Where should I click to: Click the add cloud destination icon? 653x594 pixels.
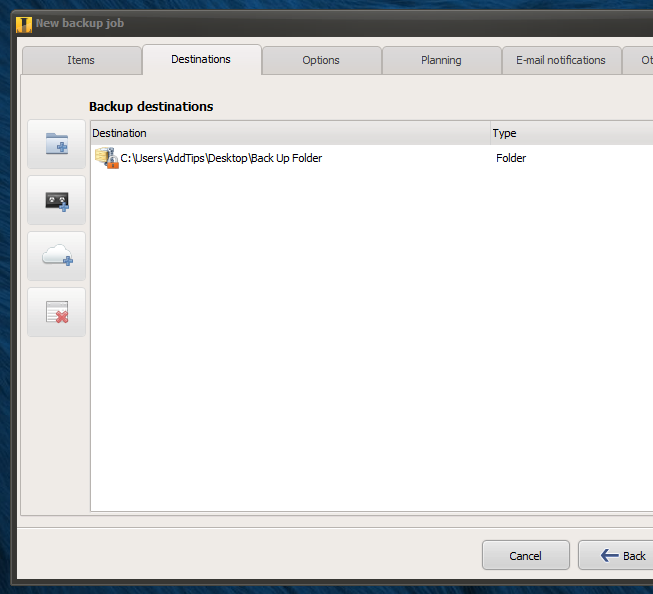tap(57, 256)
